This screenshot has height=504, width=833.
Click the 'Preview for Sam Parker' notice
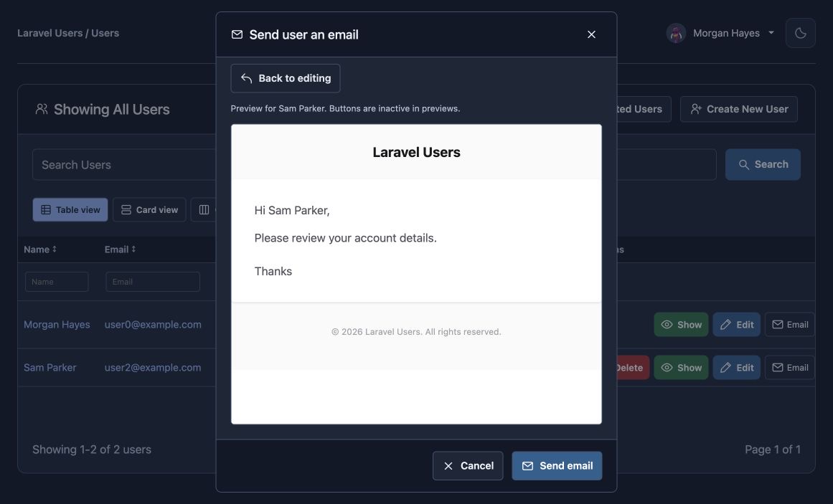click(x=345, y=108)
